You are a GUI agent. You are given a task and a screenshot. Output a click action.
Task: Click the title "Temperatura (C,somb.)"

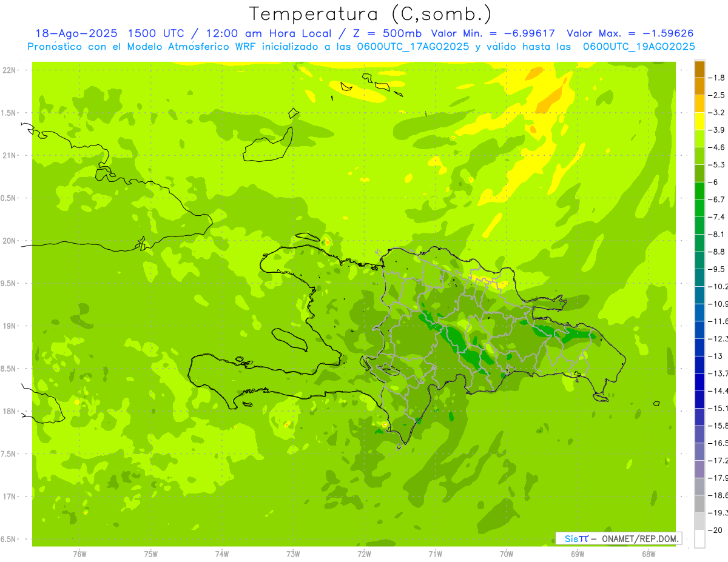click(x=371, y=14)
